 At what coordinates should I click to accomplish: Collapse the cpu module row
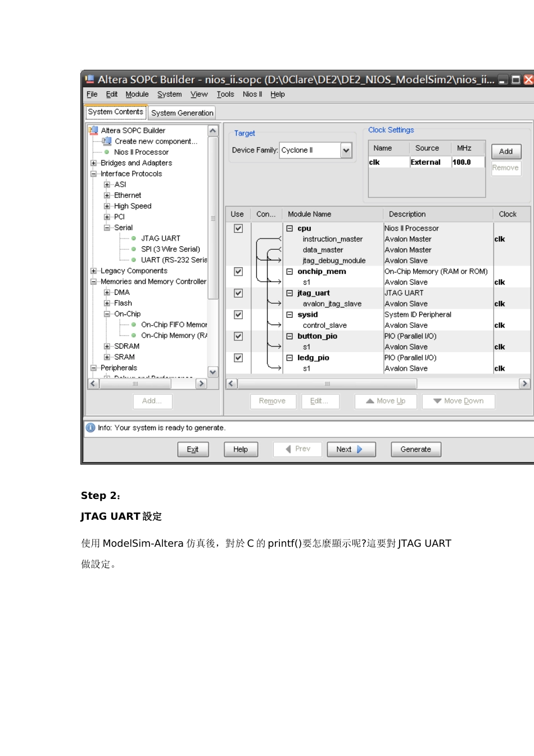pyautogui.click(x=289, y=228)
